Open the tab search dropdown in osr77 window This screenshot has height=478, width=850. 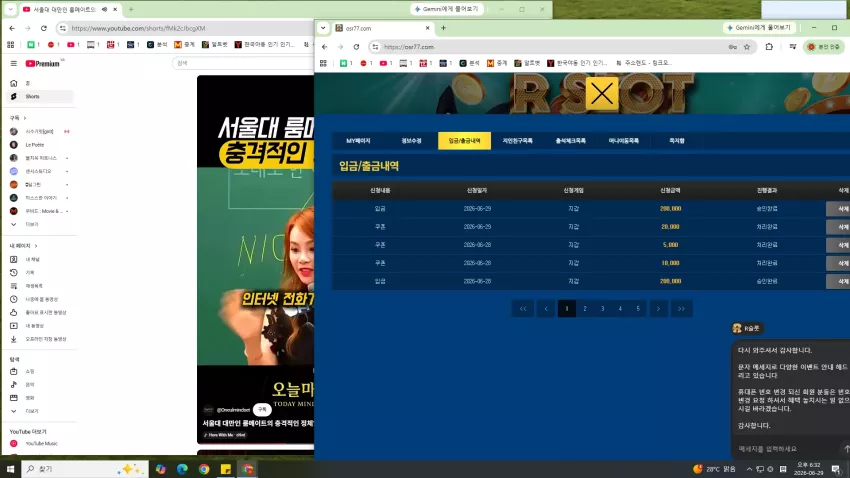point(323,28)
